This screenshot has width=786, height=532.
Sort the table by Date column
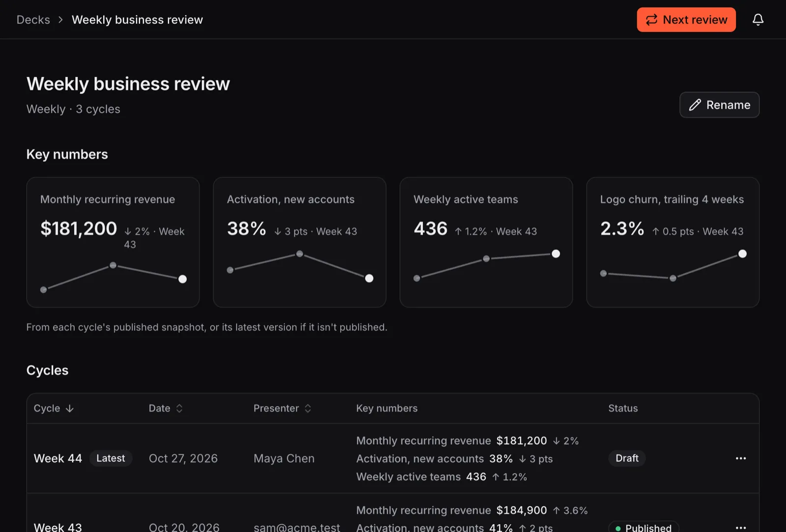coord(166,408)
